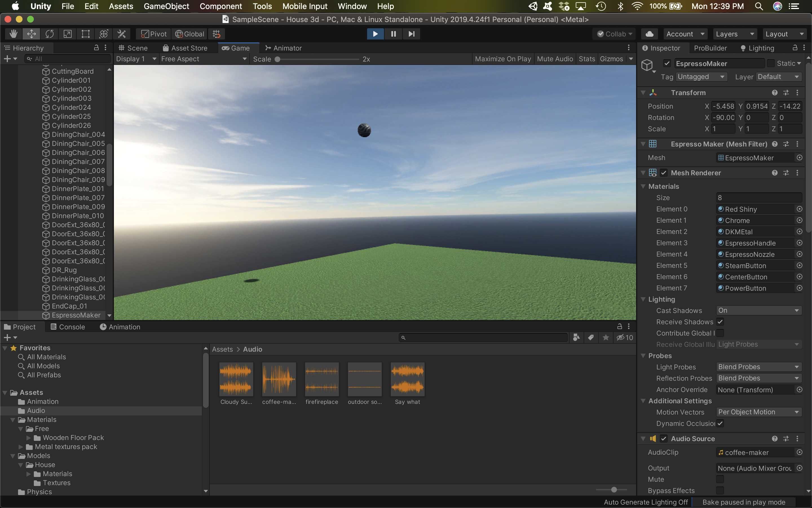Open Transform component help icon
The width and height of the screenshot is (812, 508).
pyautogui.click(x=775, y=93)
